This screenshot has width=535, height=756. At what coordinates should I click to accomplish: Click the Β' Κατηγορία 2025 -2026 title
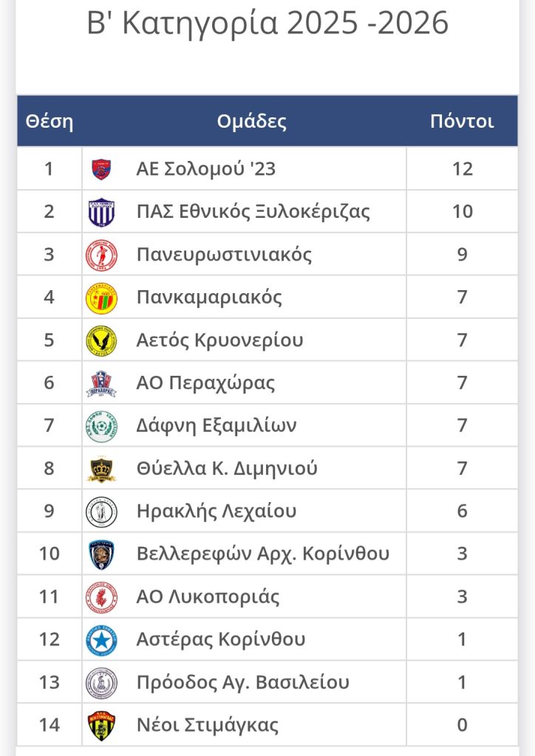[267, 24]
